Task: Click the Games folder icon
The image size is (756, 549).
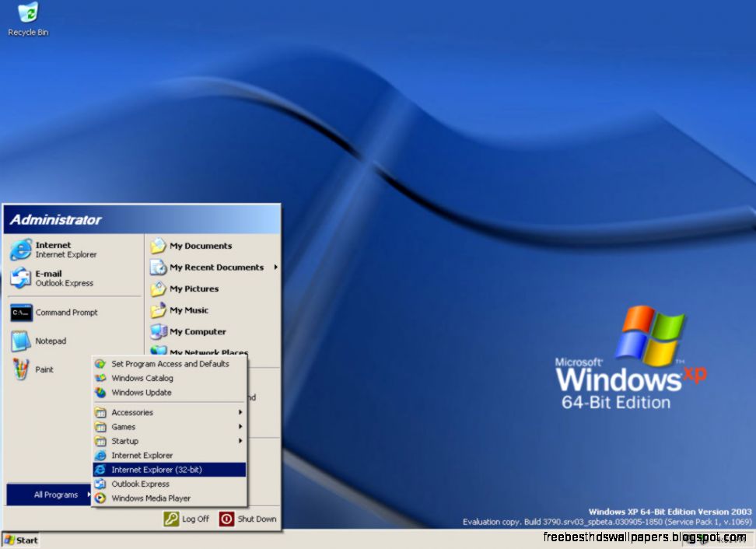Action: pyautogui.click(x=100, y=427)
